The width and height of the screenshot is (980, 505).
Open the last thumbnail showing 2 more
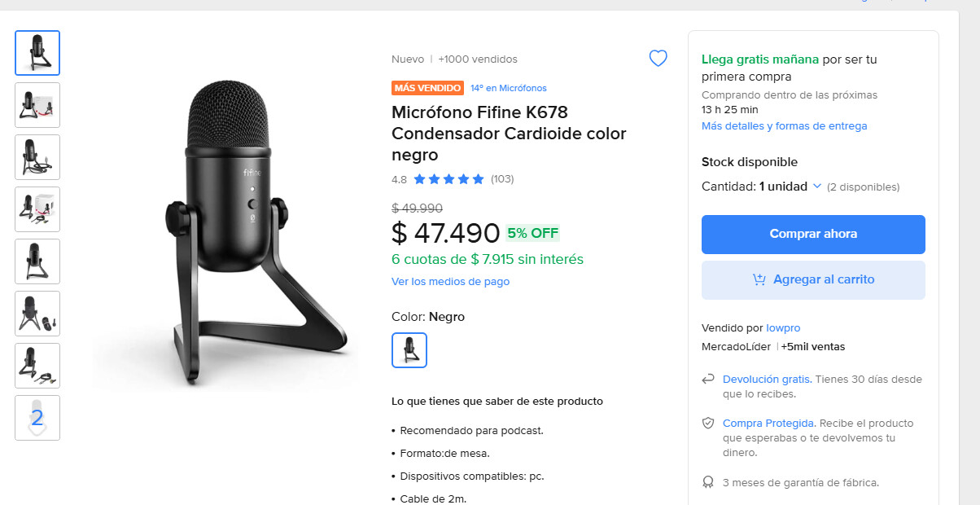[x=37, y=418]
